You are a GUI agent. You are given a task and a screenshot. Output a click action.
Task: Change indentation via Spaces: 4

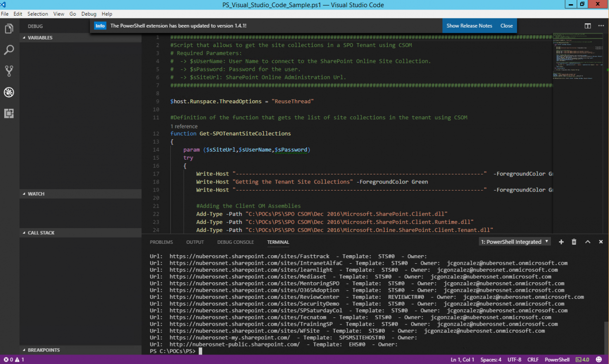491,360
